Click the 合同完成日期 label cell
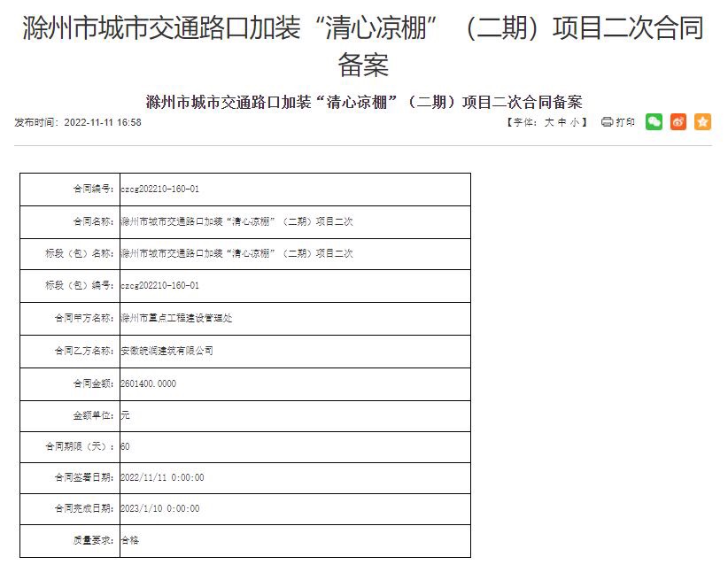The height and width of the screenshot is (588, 728). (x=70, y=509)
